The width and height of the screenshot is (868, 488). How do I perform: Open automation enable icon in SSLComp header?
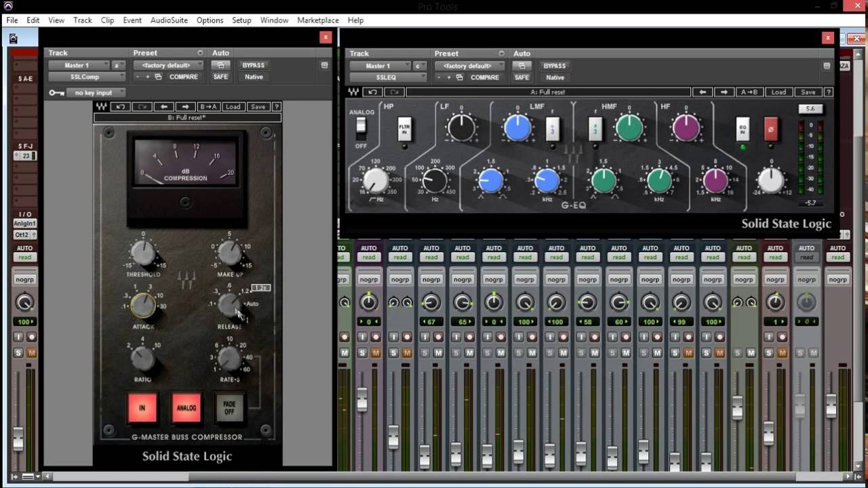pyautogui.click(x=220, y=65)
